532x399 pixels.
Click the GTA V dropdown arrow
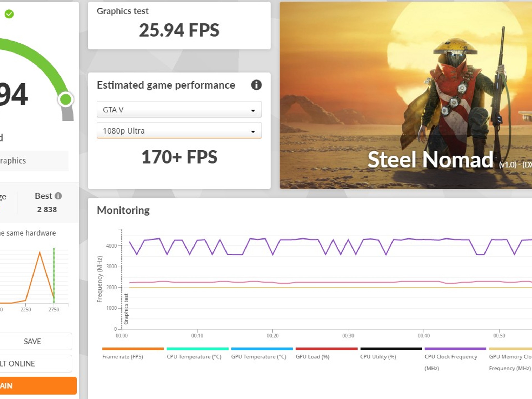pyautogui.click(x=253, y=110)
